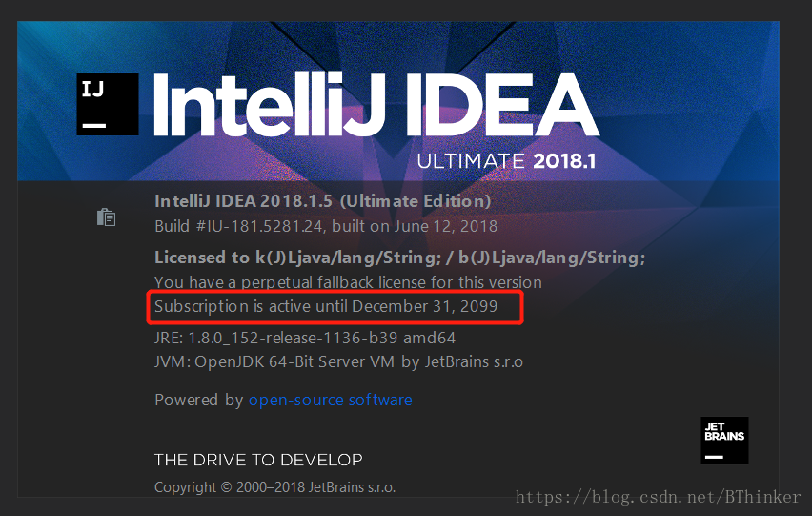Click the 'Licensed to' line
Image resolution: width=812 pixels, height=516 pixels.
[x=399, y=258]
